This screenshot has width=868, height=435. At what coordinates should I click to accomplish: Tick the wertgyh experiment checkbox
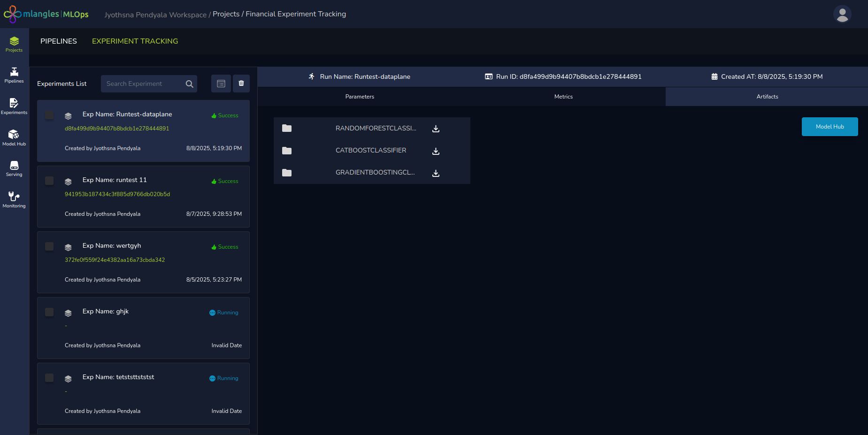[x=49, y=246]
